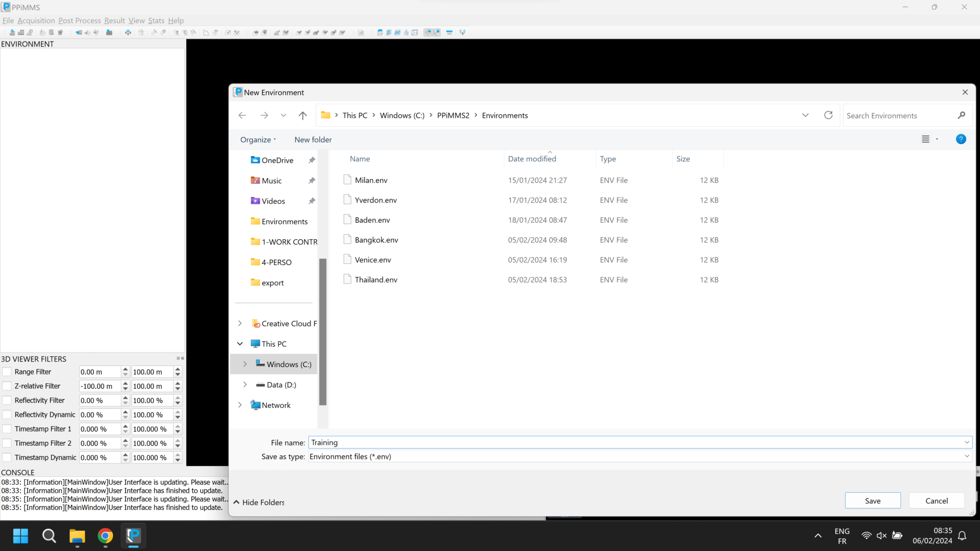980x551 pixels.
Task: Open the Organize dropdown menu
Action: [257, 139]
